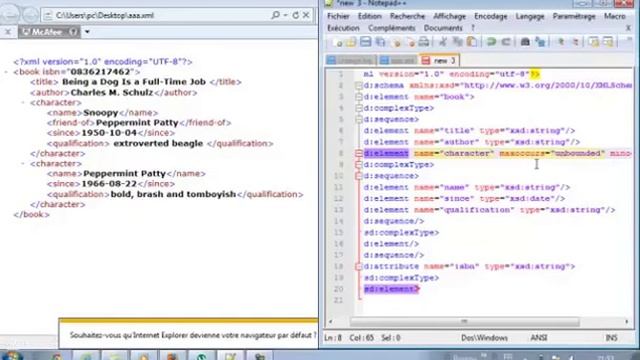Click Notepad++ horizontal scrollbar thumb

tap(464, 322)
